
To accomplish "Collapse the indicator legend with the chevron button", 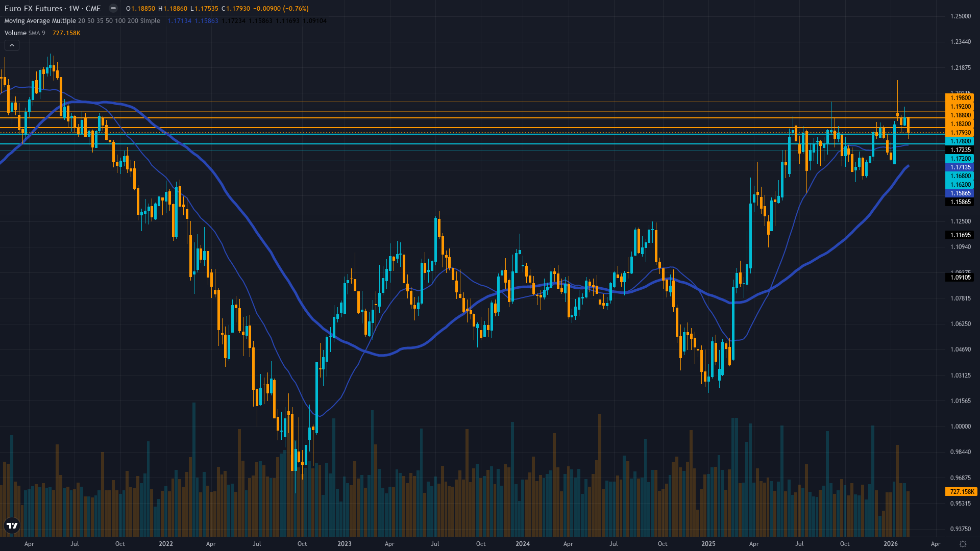I will [x=12, y=45].
